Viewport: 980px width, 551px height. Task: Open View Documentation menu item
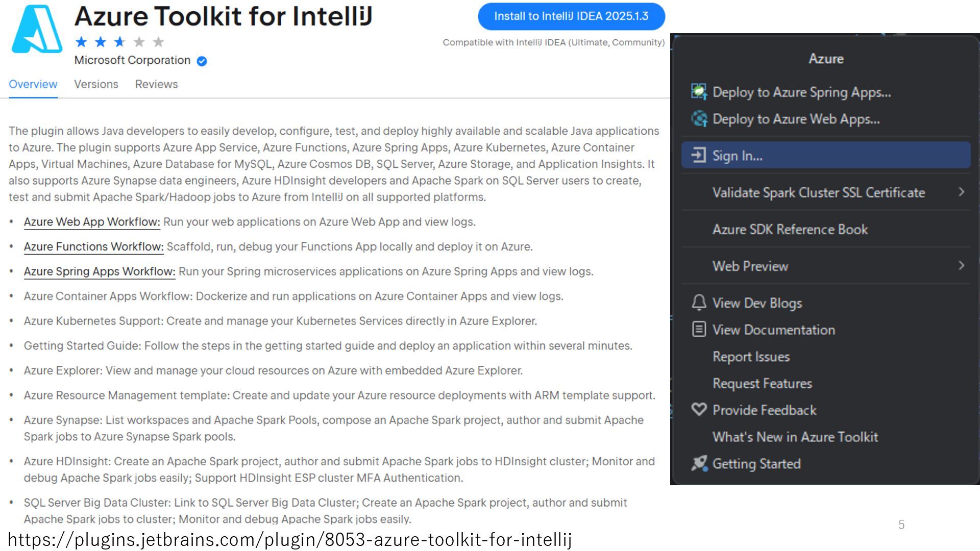click(x=826, y=330)
